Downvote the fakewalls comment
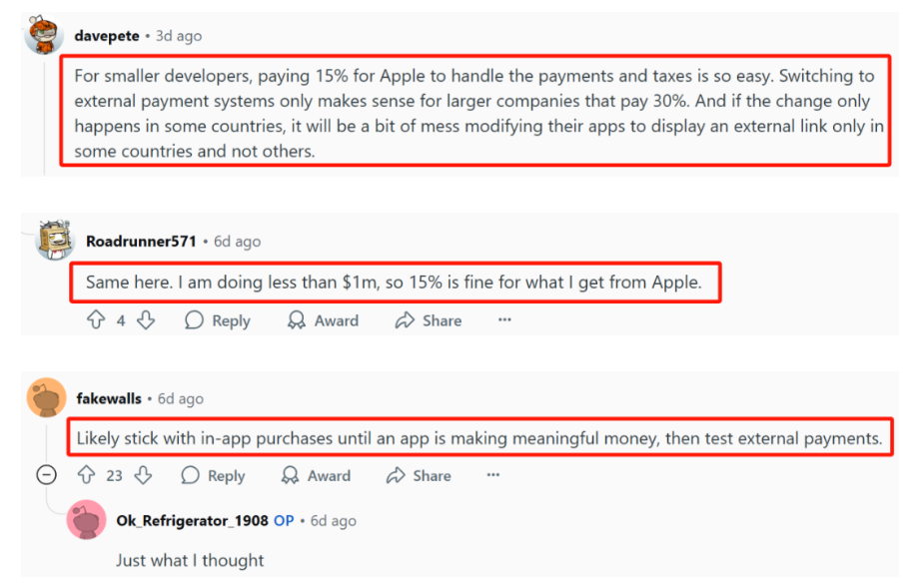The width and height of the screenshot is (918, 588). tap(143, 475)
